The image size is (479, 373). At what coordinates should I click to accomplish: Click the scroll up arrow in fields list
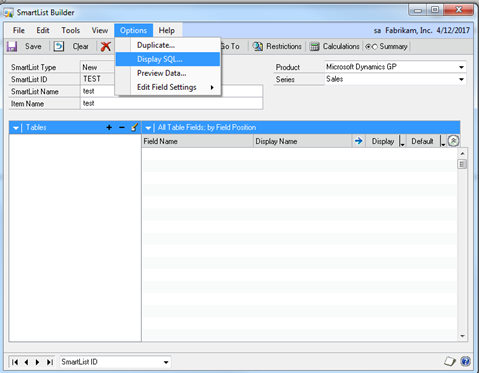pyautogui.click(x=462, y=153)
